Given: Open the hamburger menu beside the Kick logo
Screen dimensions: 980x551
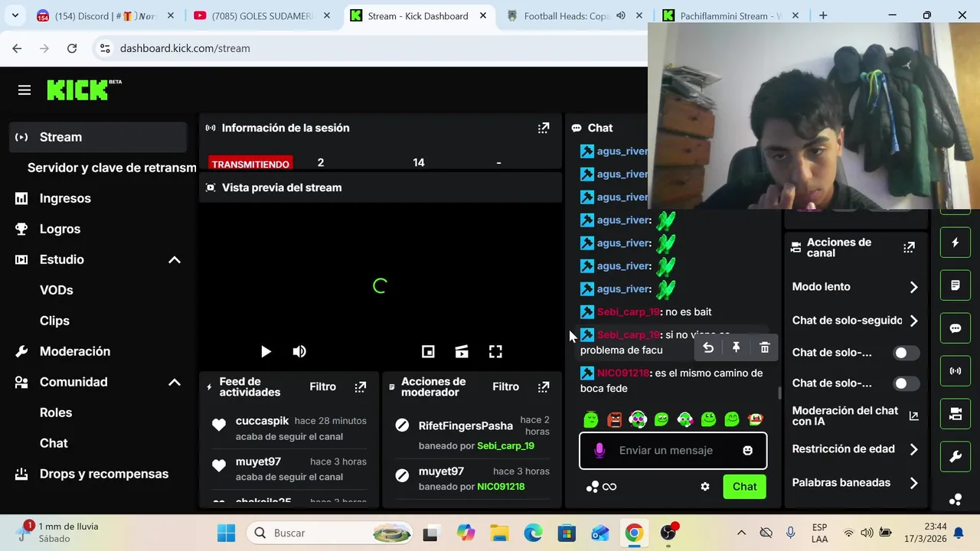Looking at the screenshot, I should (x=24, y=90).
